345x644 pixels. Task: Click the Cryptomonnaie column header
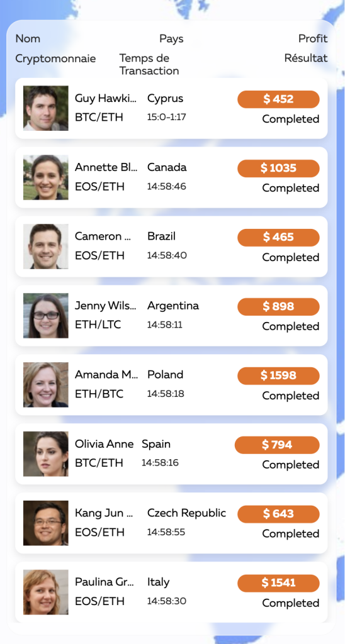[x=55, y=58]
